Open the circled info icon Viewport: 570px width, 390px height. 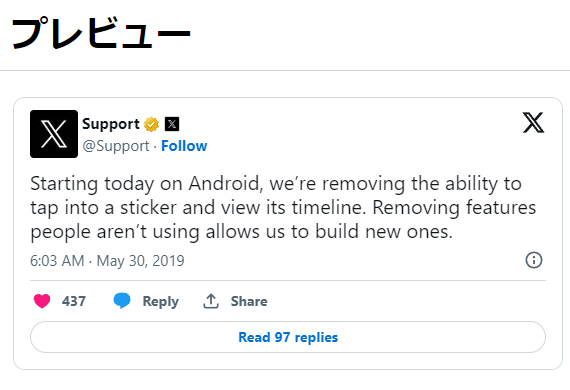pos(534,260)
